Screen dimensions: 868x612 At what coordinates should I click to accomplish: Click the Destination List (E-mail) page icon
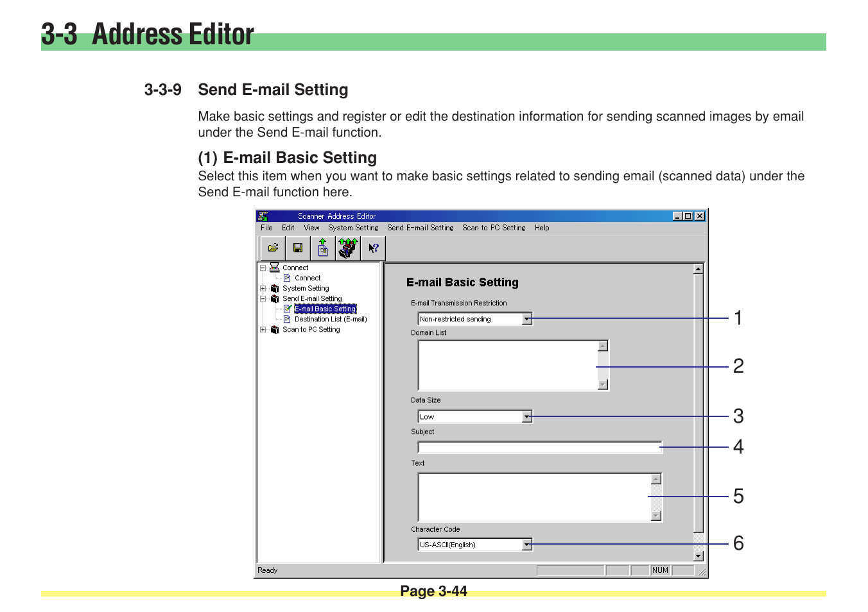click(287, 319)
